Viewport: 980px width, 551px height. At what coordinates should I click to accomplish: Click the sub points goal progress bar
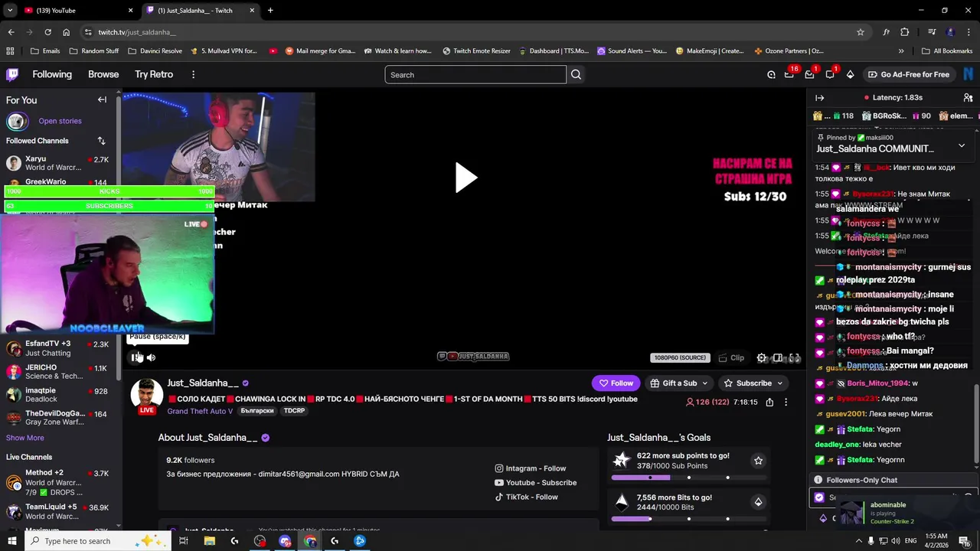[688, 478]
